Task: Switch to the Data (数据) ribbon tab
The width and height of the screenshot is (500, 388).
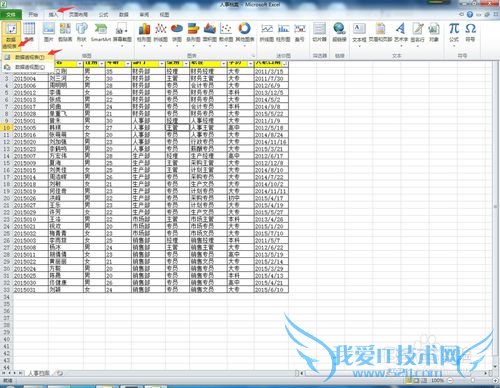Action: pyautogui.click(x=124, y=14)
